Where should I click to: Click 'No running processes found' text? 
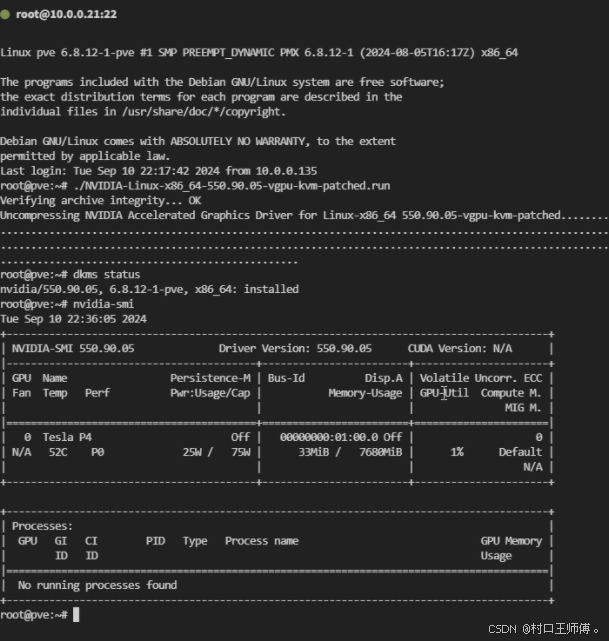point(97,585)
